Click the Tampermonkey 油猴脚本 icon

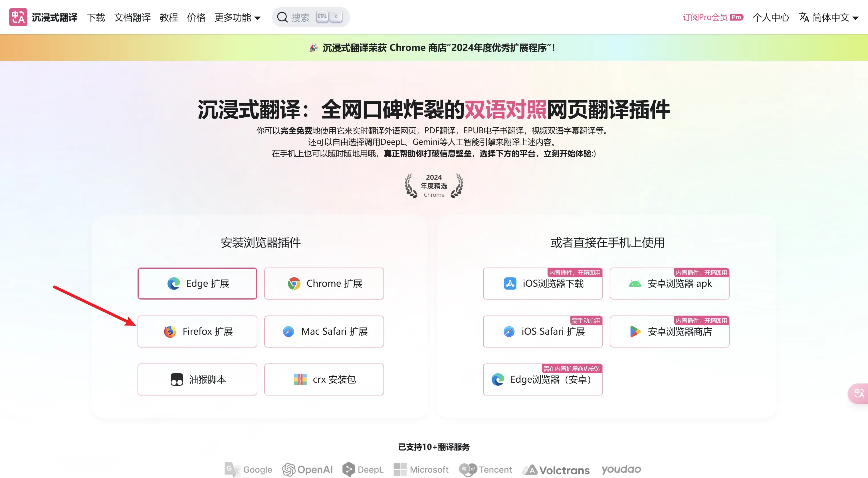177,379
